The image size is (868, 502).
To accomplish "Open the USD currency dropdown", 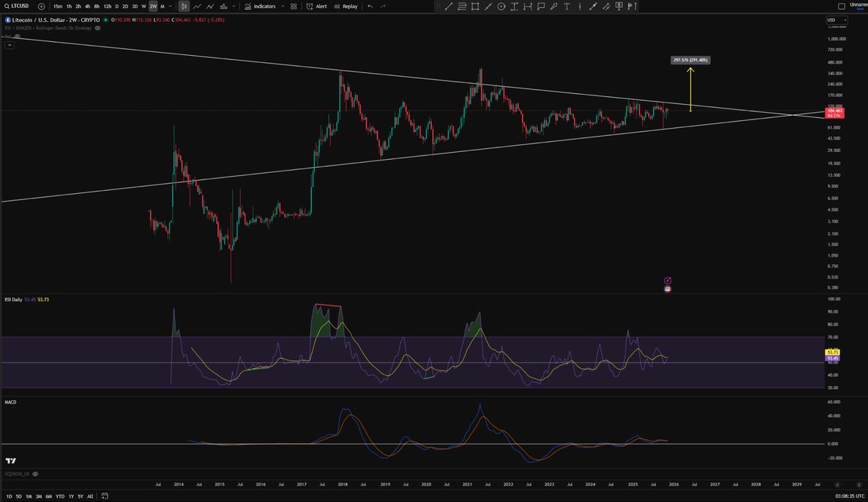I will 837,20.
